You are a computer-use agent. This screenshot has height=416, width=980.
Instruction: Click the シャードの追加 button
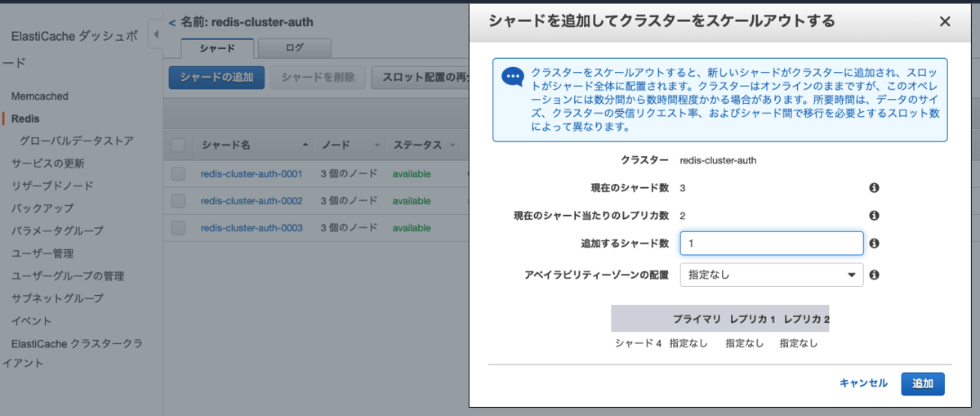click(216, 78)
